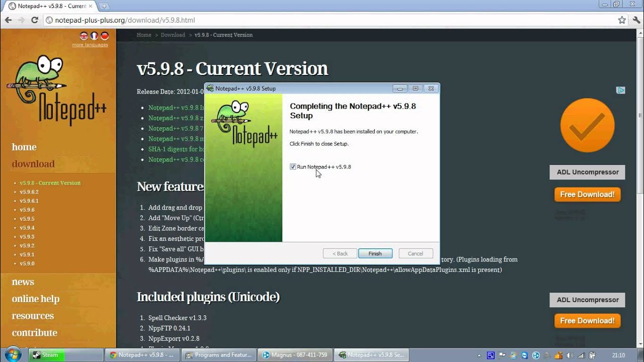Image resolution: width=644 pixels, height=362 pixels.
Task: Open the v5.9.2 version link
Action: (27, 246)
